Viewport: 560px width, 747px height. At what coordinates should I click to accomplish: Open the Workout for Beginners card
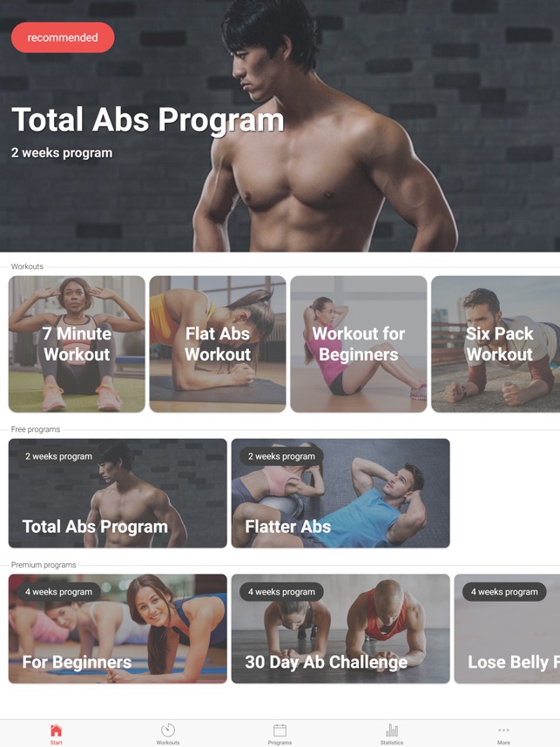point(359,344)
